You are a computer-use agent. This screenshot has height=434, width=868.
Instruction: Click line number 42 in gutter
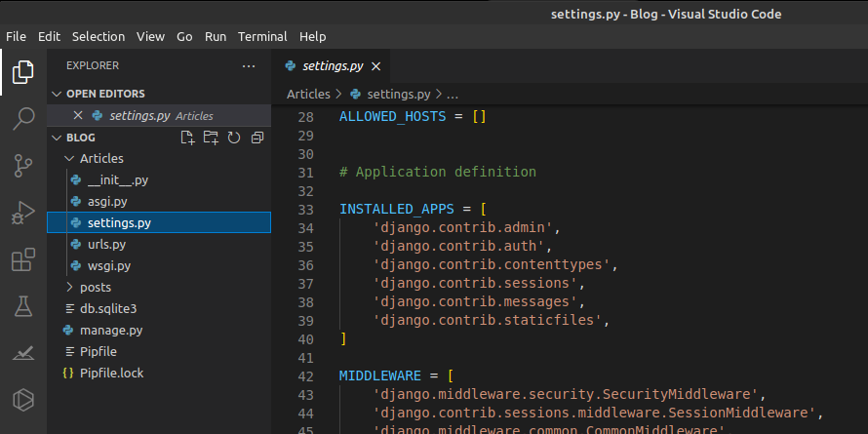(x=305, y=376)
